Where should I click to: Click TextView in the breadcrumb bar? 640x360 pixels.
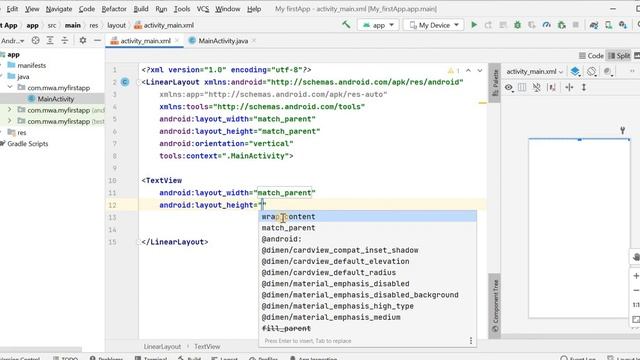(x=207, y=346)
